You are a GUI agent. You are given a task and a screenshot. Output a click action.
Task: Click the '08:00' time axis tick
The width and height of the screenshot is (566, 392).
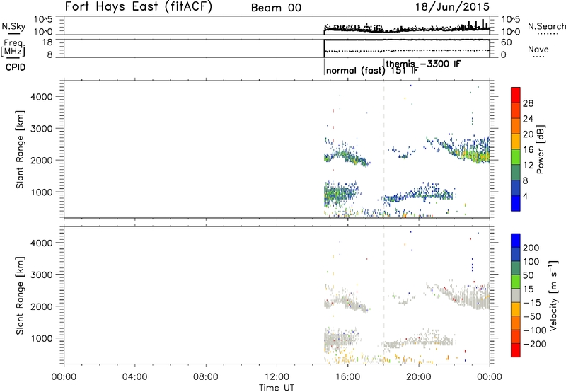pos(206,377)
